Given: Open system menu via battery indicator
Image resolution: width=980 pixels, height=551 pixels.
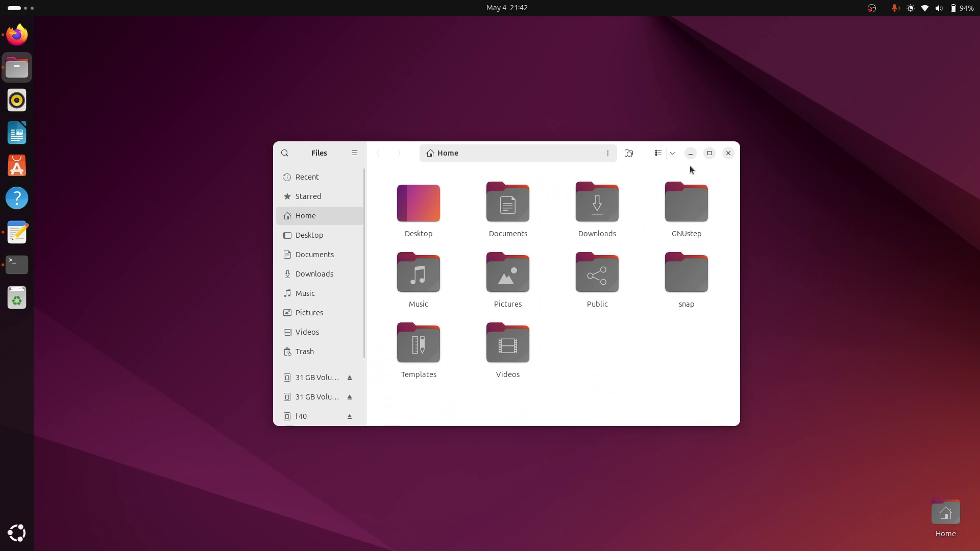Looking at the screenshot, I should (962, 8).
